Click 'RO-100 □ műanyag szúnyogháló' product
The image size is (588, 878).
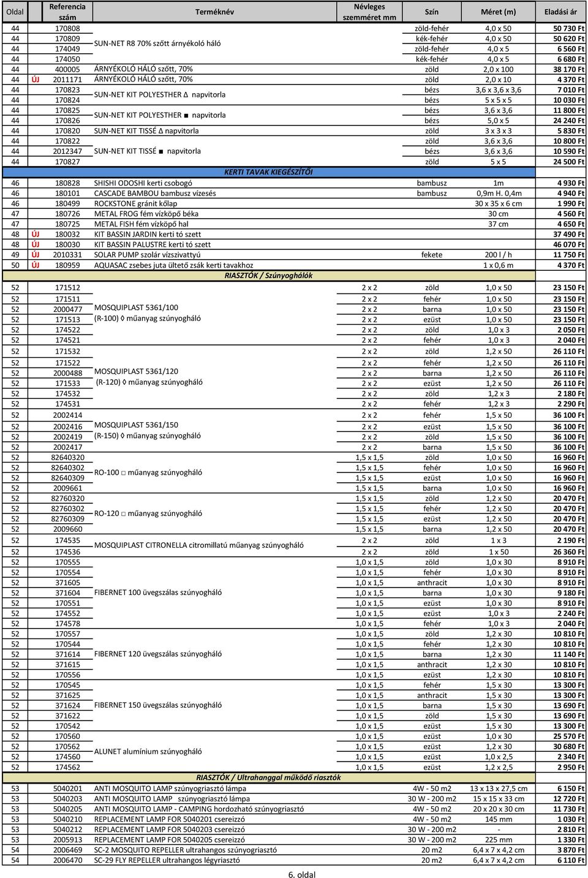pyautogui.click(x=148, y=472)
